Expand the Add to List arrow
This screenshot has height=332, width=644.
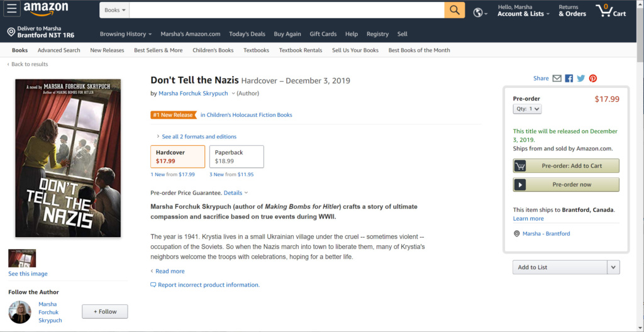coord(614,267)
